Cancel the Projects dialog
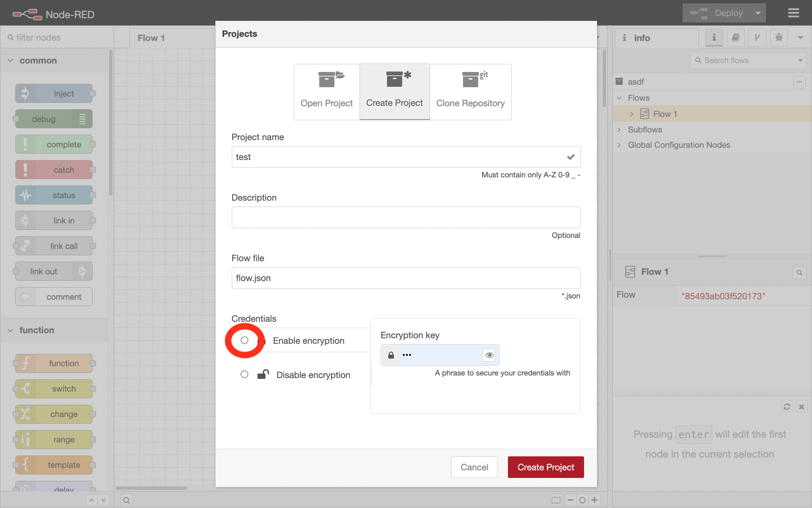 coord(475,467)
